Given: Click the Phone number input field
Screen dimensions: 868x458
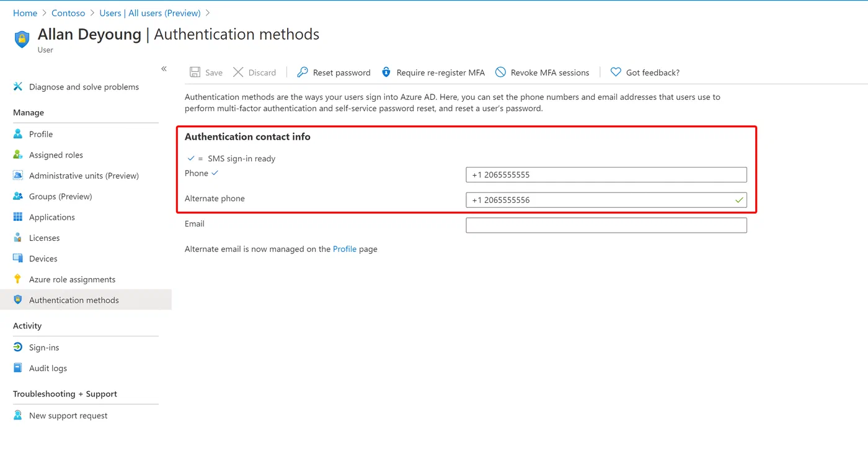Looking at the screenshot, I should [606, 175].
